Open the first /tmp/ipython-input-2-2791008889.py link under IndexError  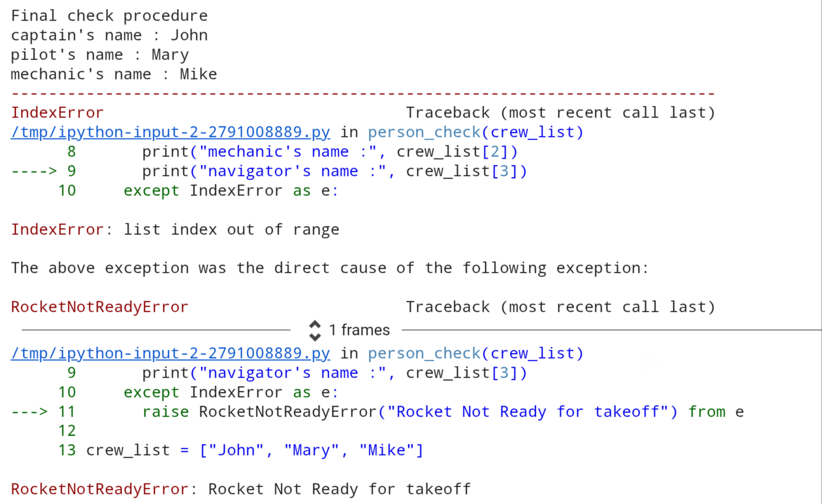[170, 132]
